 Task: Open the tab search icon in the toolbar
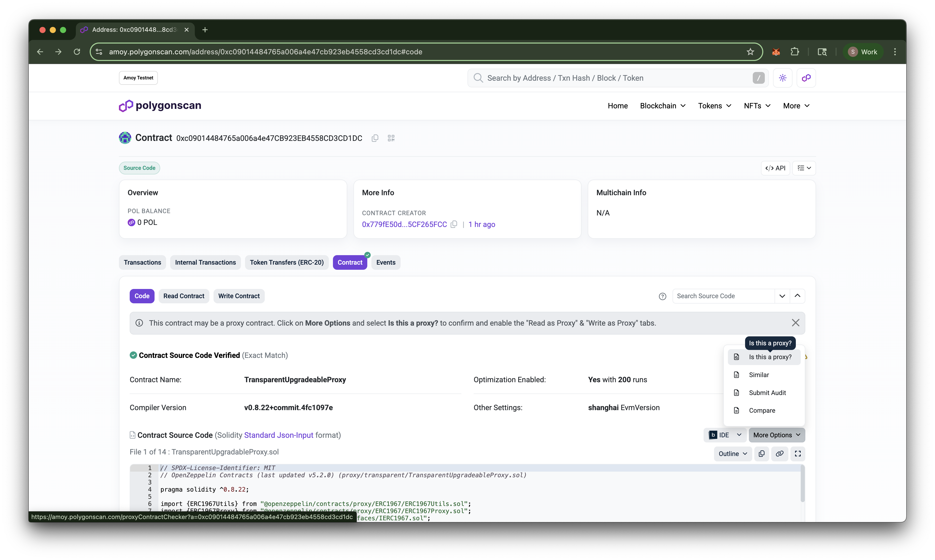coord(822,52)
